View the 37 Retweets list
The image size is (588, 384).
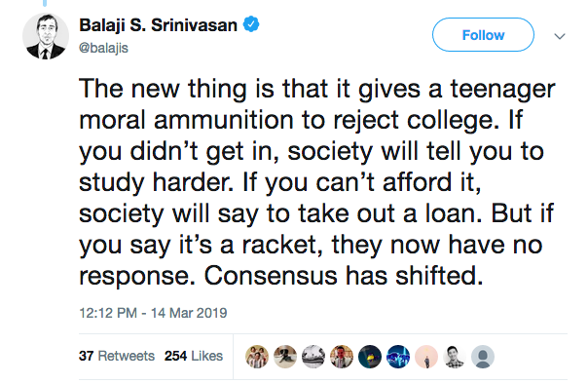[x=117, y=356]
